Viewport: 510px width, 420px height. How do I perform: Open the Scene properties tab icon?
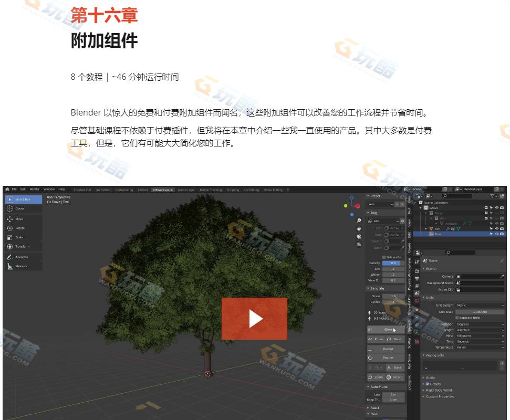click(x=417, y=293)
